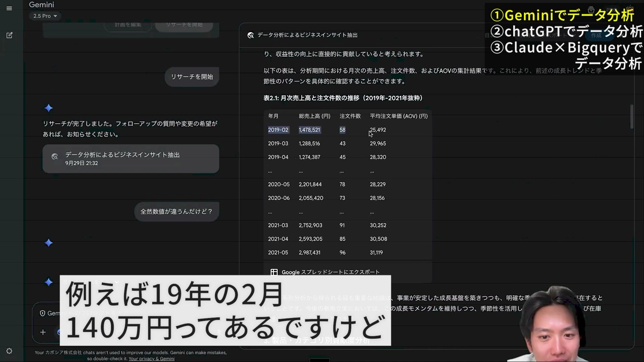The width and height of the screenshot is (644, 362).
Task: Click the AOV value 31,119
Action: tap(376, 253)
